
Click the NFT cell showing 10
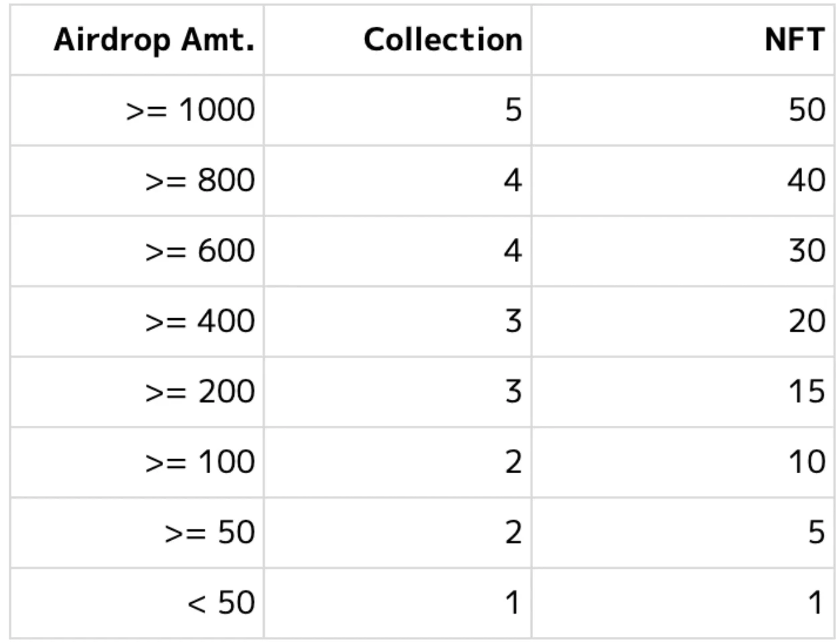click(x=807, y=462)
